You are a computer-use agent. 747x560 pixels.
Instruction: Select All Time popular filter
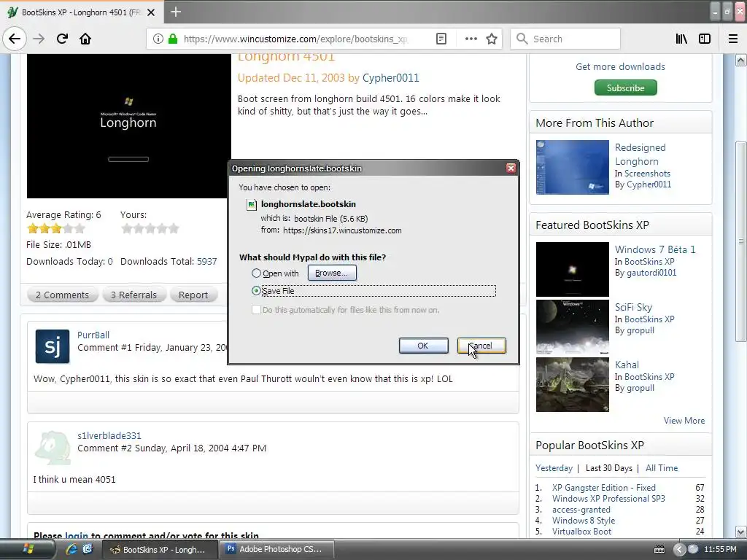661,468
